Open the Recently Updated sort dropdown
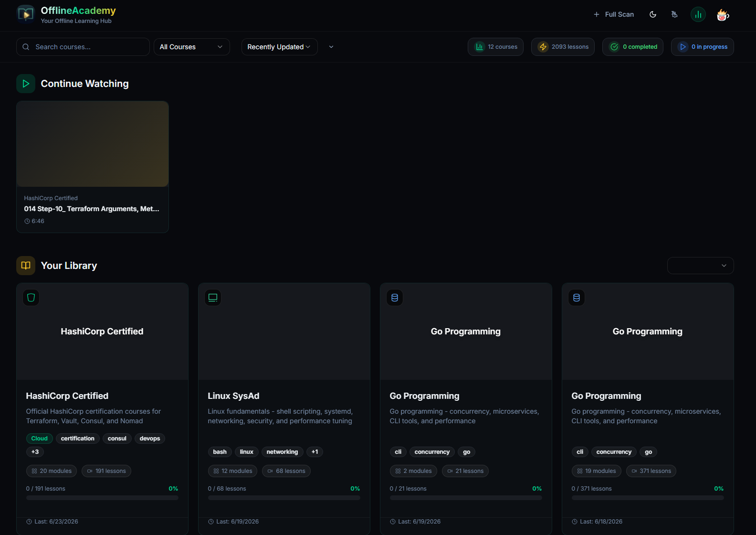This screenshot has height=535, width=756. pyautogui.click(x=280, y=47)
